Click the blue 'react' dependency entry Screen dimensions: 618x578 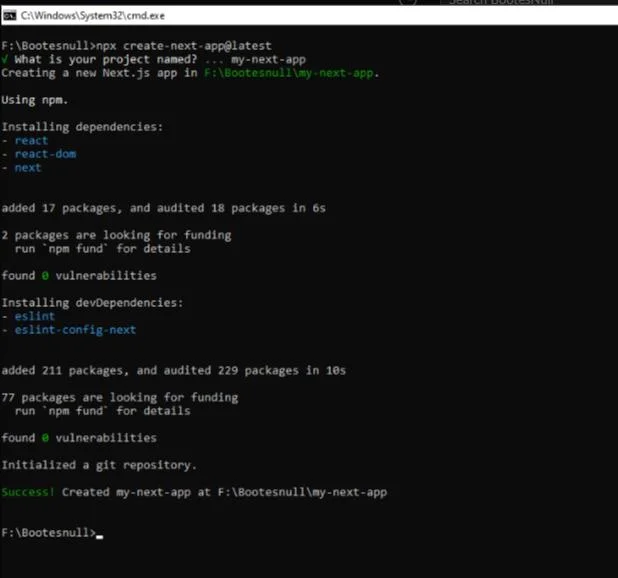[31, 141]
